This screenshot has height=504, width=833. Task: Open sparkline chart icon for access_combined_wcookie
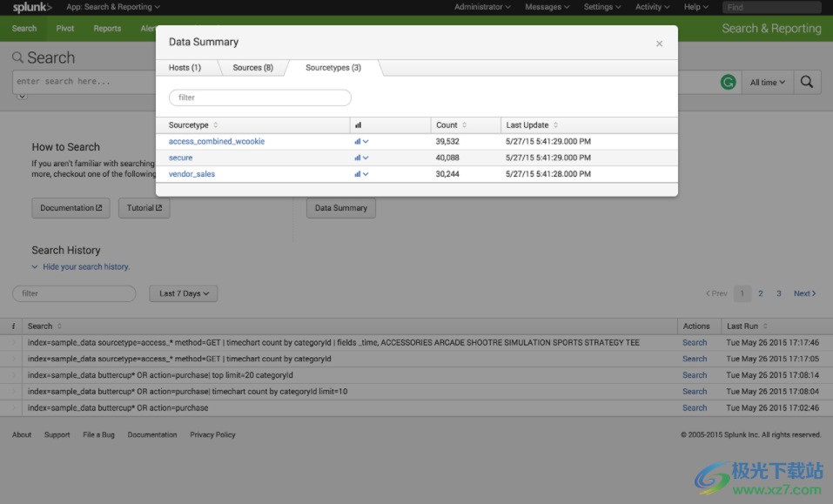[361, 142]
